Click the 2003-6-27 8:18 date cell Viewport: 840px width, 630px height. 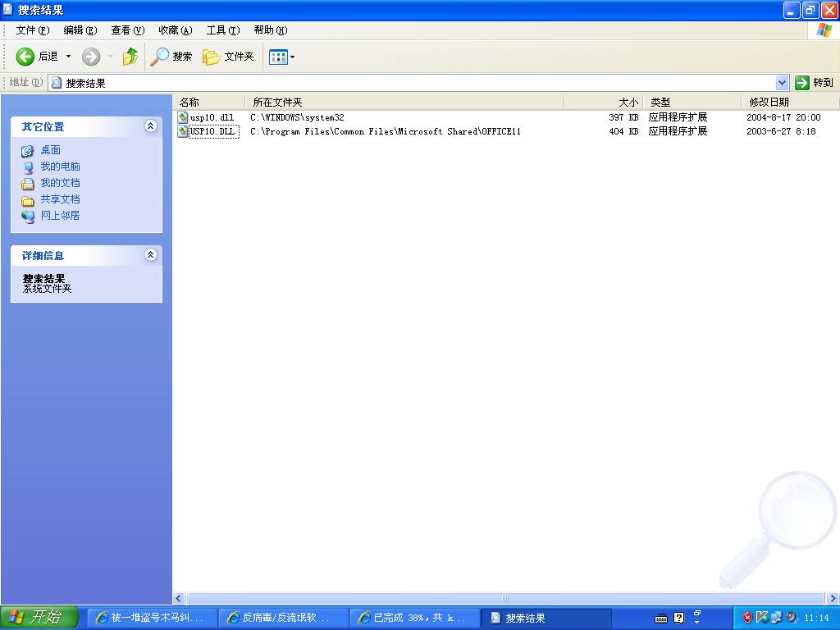781,131
